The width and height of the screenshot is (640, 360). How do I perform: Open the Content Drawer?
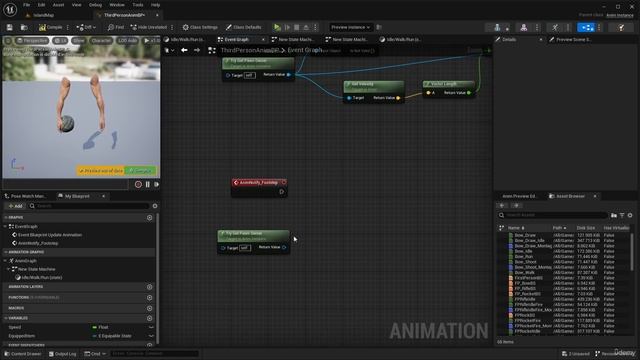click(22, 354)
